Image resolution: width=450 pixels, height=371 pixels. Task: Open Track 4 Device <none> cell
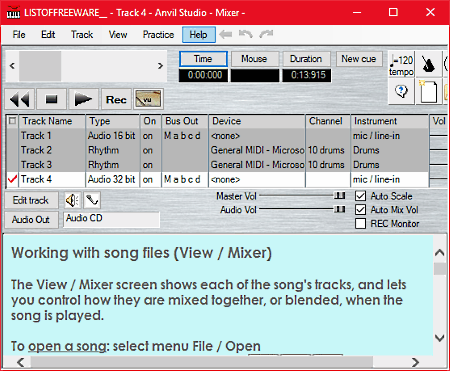tap(257, 179)
